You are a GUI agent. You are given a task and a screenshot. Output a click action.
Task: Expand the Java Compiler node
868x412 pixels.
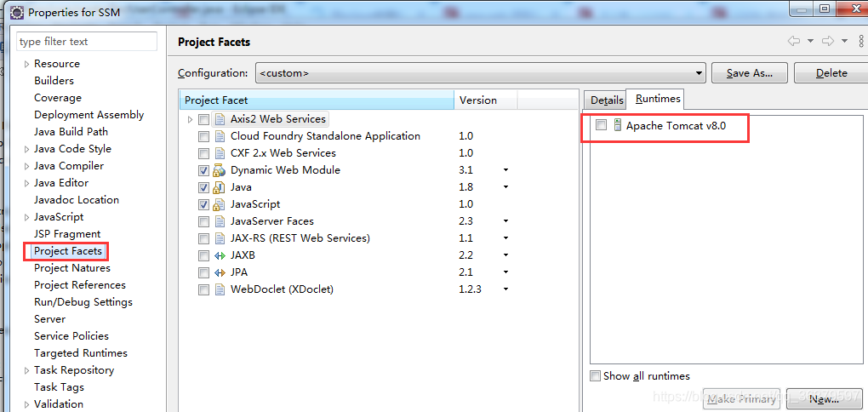pyautogui.click(x=26, y=166)
